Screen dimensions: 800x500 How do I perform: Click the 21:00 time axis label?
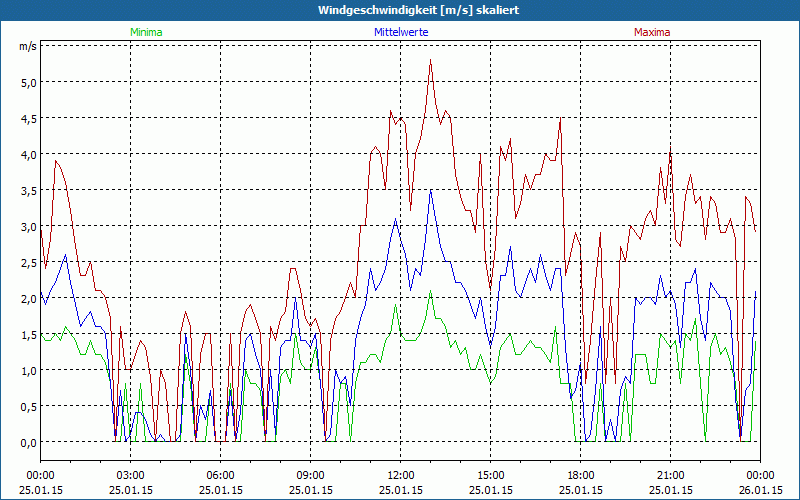670,476
